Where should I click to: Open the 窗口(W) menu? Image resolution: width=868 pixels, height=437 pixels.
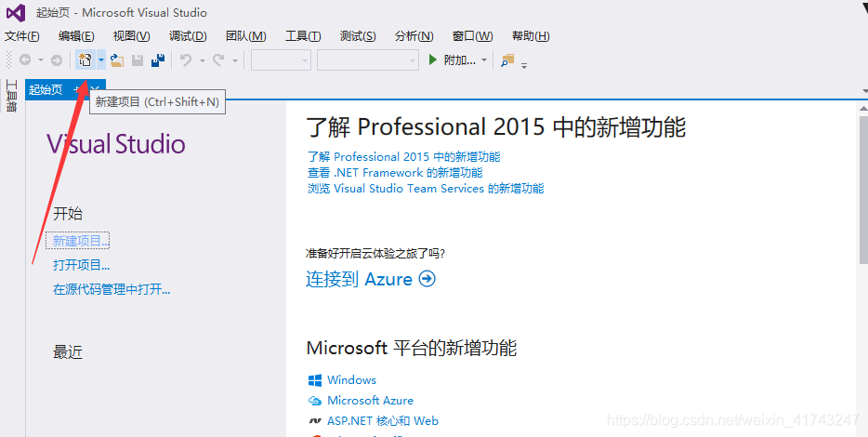473,36
